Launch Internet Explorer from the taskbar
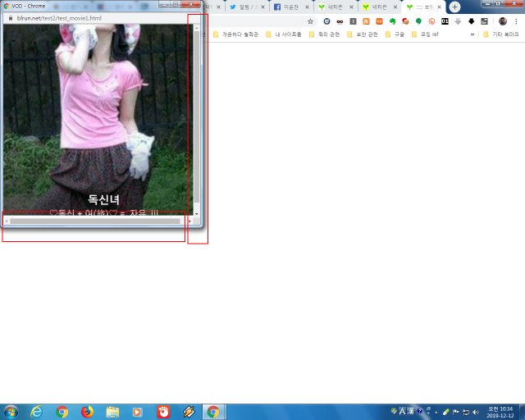The height and width of the screenshot is (420, 525). pyautogui.click(x=36, y=412)
